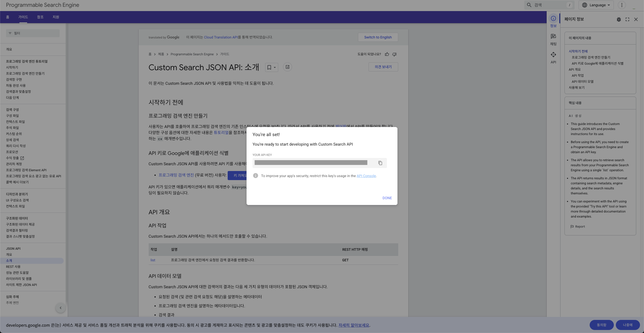Screen dimensions: 644x333
Task: Switch to the 가이드 tab
Action: [x=23, y=17]
